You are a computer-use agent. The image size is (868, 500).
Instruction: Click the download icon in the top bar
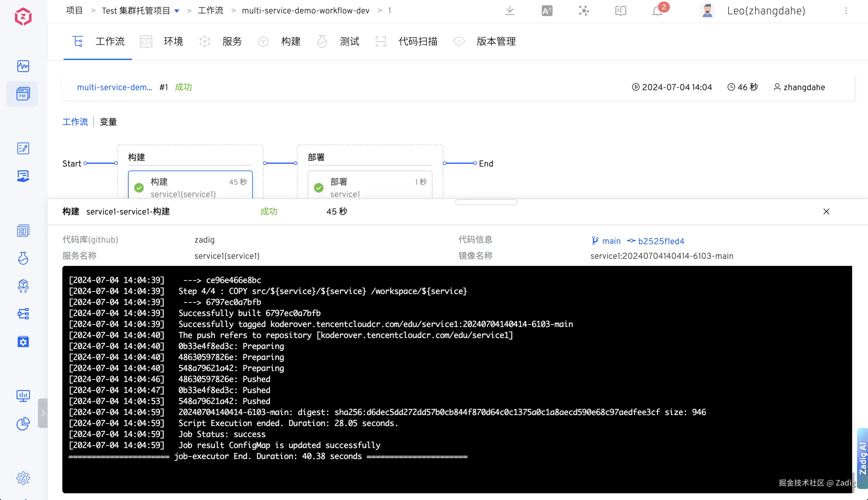click(x=510, y=11)
